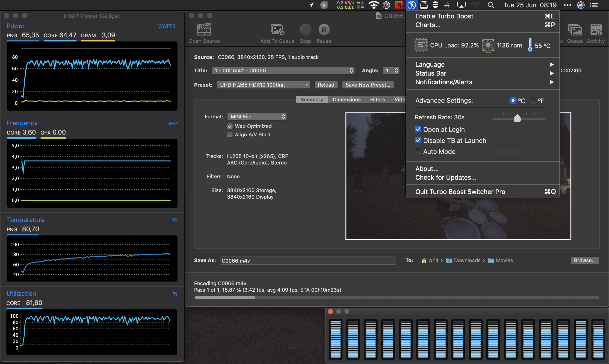
Task: Click the grey lightning bolt menu bar icon
Action: click(x=324, y=5)
